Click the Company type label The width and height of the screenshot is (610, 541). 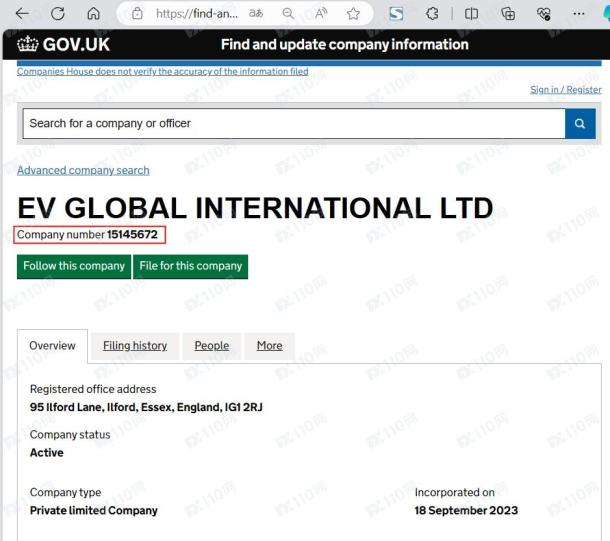click(65, 492)
